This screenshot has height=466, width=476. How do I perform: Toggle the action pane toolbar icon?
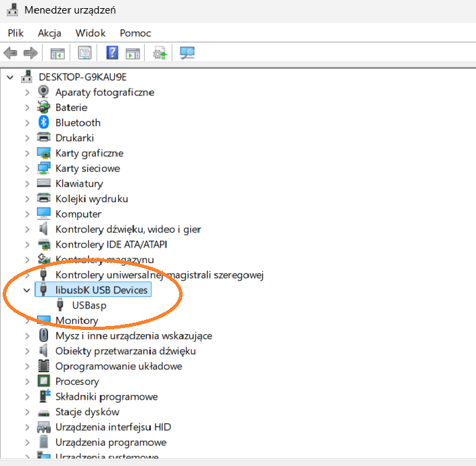[x=133, y=53]
